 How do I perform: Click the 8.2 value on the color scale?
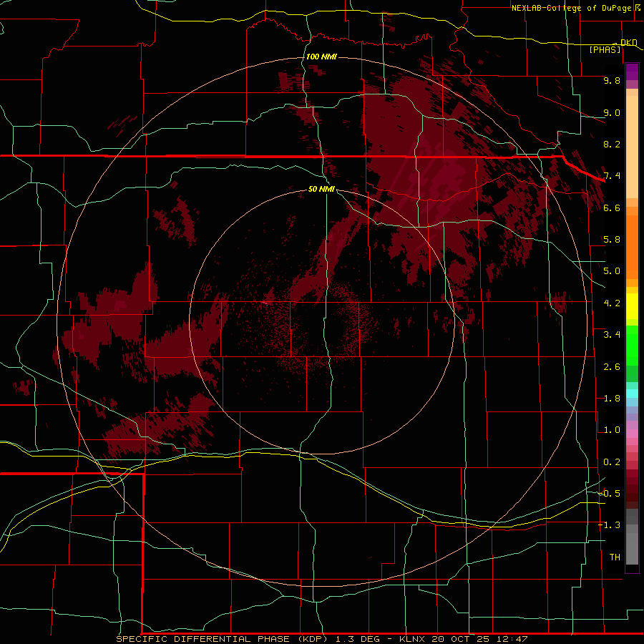[x=612, y=144]
